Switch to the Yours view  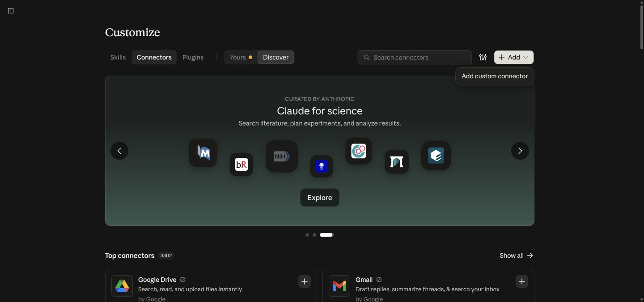pyautogui.click(x=241, y=57)
